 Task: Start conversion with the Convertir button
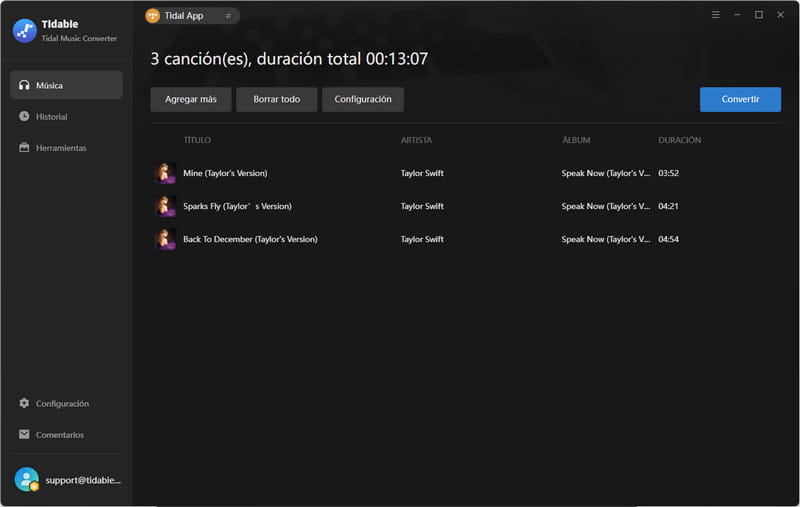coord(740,99)
